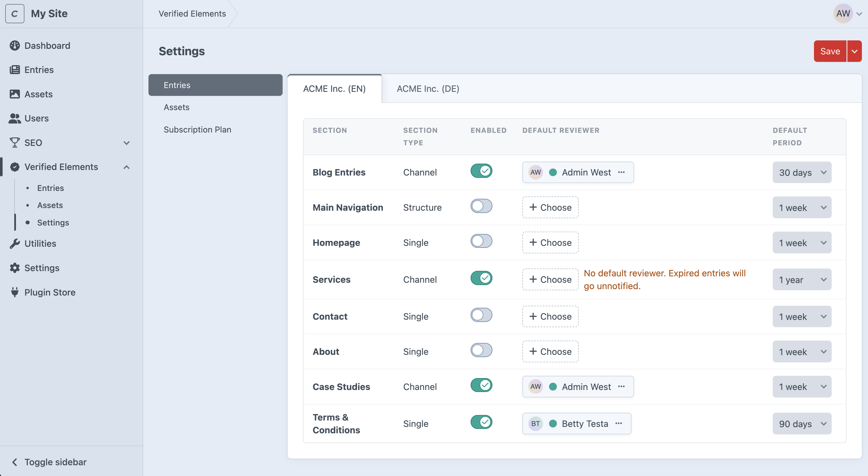868x476 pixels.
Task: Enable the Main Navigation section toggle
Action: click(481, 206)
